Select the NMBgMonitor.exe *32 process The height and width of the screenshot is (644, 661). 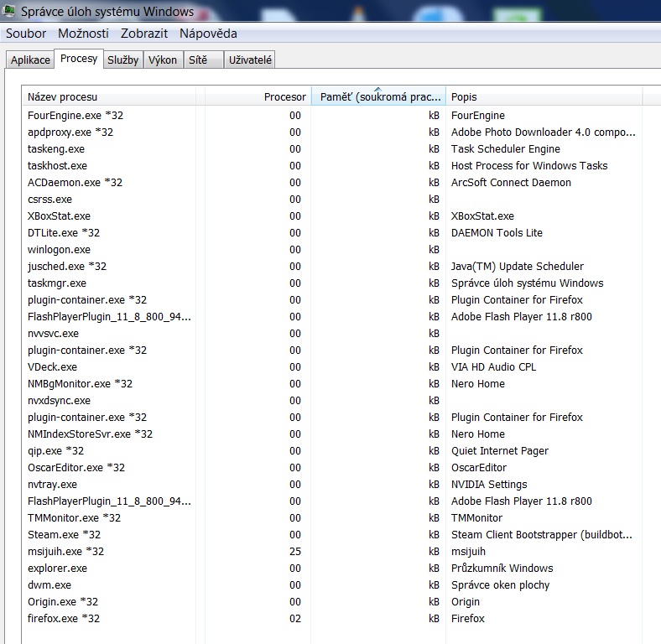pos(80,384)
